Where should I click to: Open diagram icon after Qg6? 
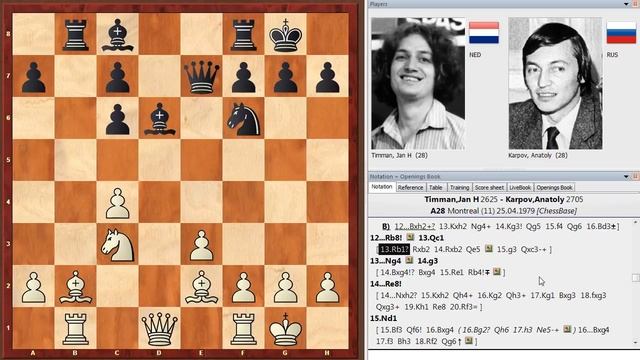[x=468, y=340]
